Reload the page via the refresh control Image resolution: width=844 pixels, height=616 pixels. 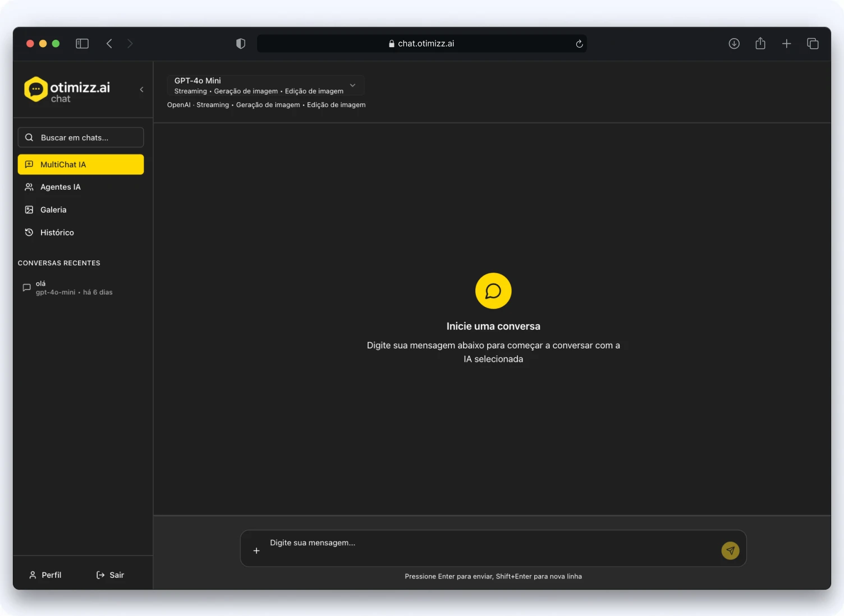[579, 43]
